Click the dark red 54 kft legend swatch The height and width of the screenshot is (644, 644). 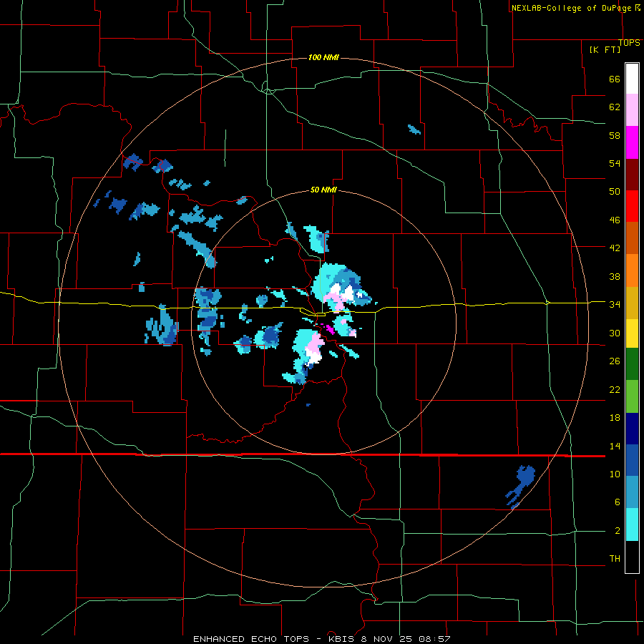point(632,174)
